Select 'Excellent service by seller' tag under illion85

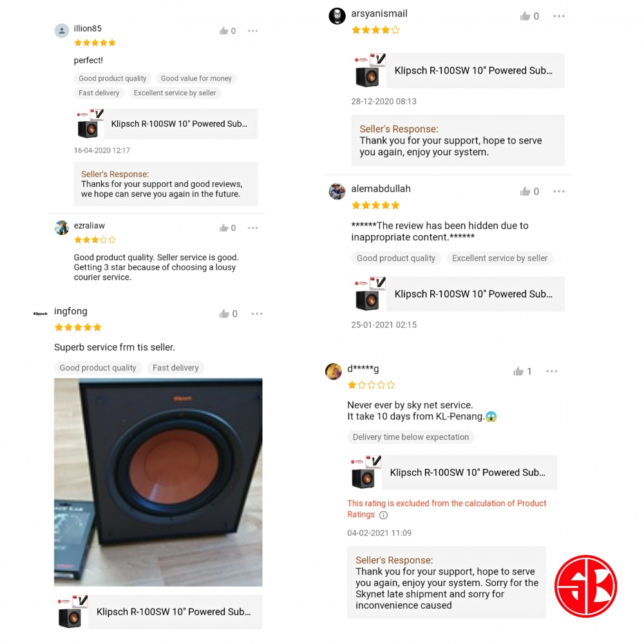click(175, 93)
